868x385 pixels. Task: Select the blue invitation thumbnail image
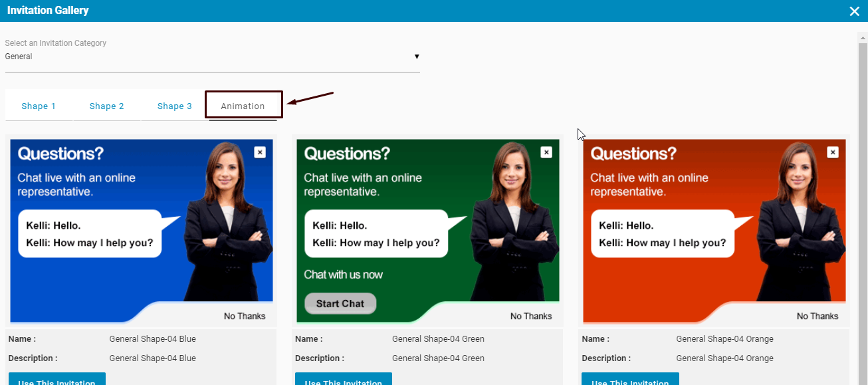[142, 229]
